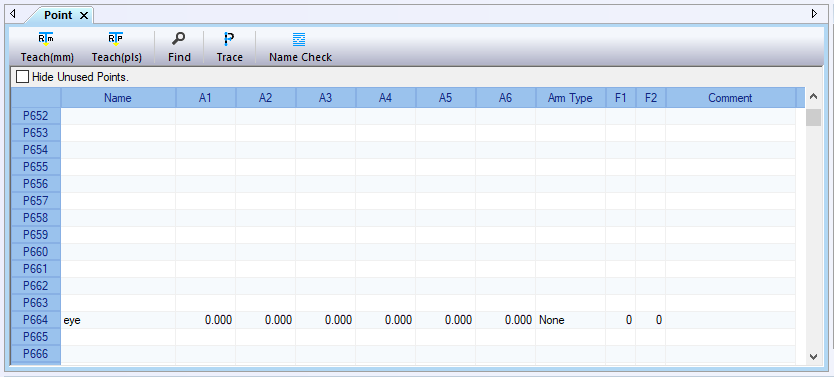Click A4 value 0.000 in row P664
The width and height of the screenshot is (834, 377).
point(386,320)
